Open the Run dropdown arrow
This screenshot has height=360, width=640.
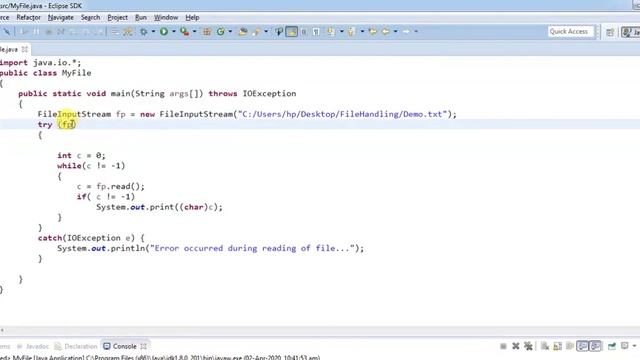(174, 31)
